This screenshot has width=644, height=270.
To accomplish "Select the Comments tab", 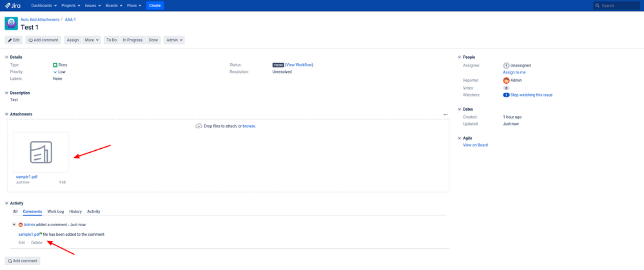I will click(x=32, y=212).
